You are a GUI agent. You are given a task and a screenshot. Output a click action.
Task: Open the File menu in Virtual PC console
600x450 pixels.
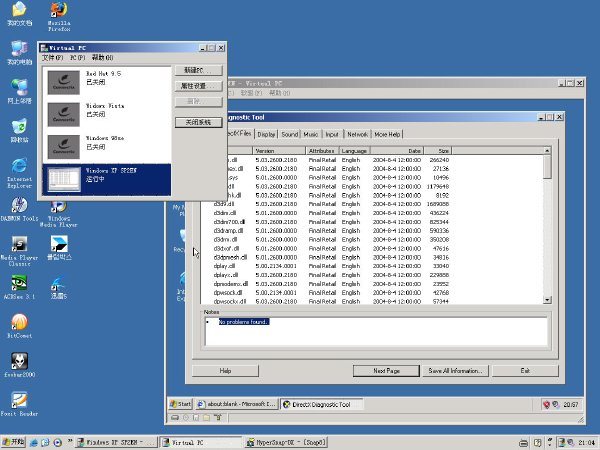[52, 58]
